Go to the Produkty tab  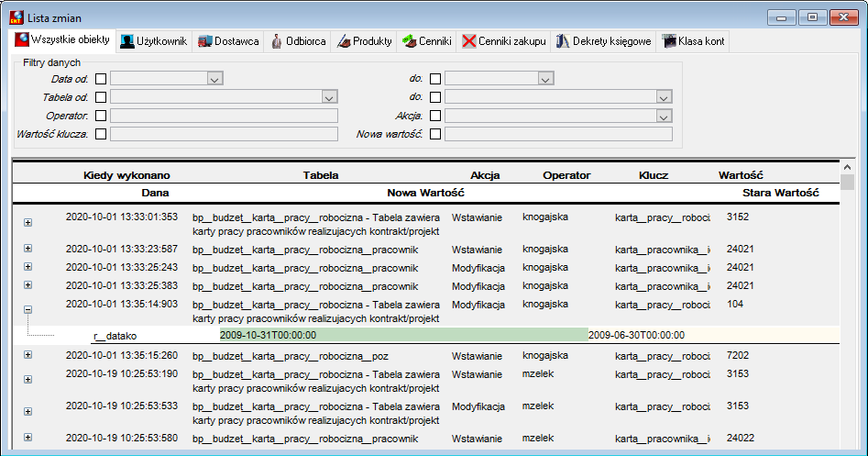coord(364,41)
